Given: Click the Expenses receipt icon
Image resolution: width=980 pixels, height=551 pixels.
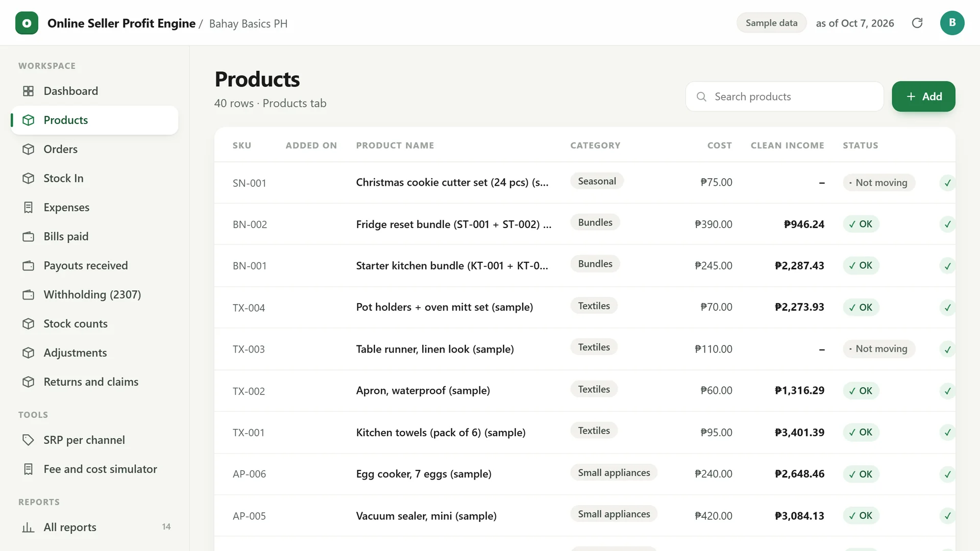Looking at the screenshot, I should point(29,207).
